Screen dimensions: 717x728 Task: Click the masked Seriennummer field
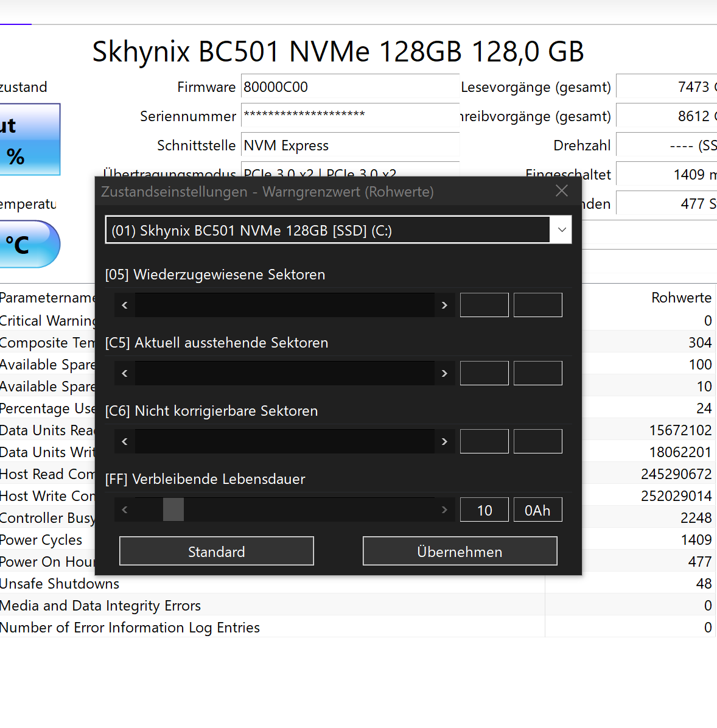(x=350, y=116)
